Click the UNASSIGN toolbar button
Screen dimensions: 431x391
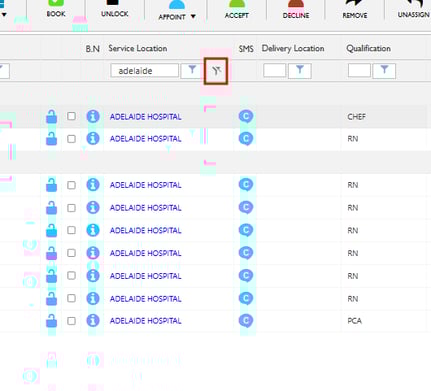pyautogui.click(x=413, y=9)
